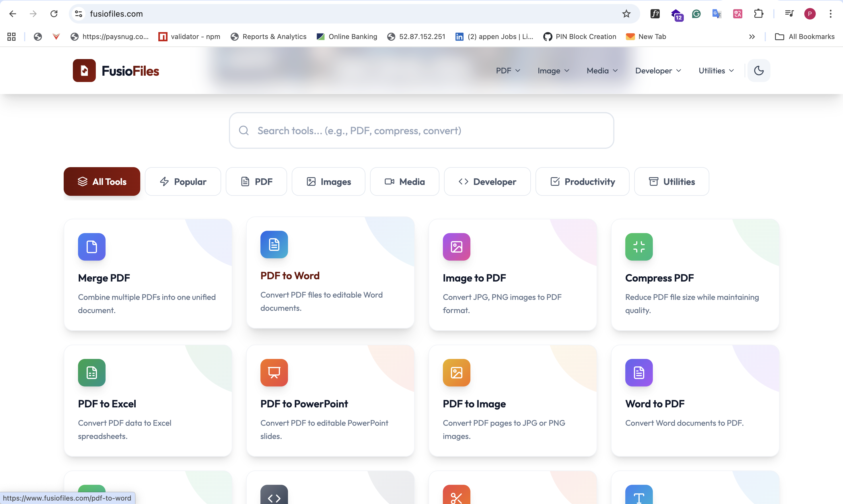The image size is (843, 504).
Task: Select the FusioFiles logo icon
Action: point(84,70)
